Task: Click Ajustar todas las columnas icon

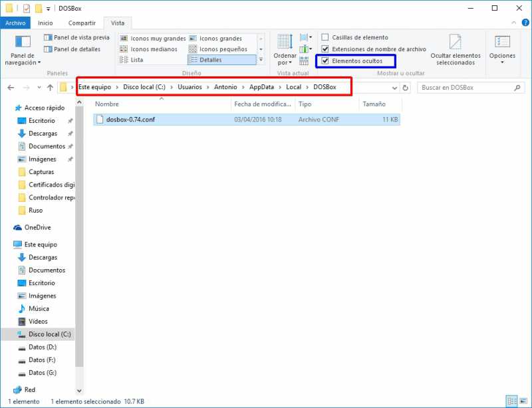Action: pyautogui.click(x=304, y=61)
